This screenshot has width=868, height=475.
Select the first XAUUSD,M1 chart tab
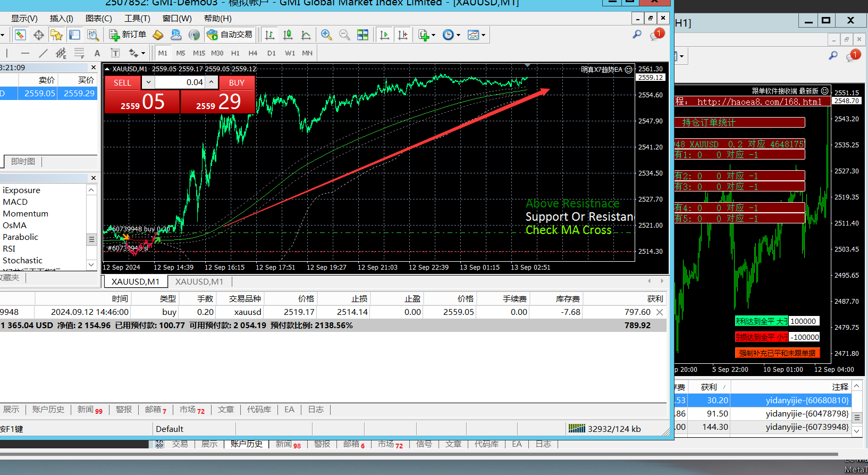point(136,281)
